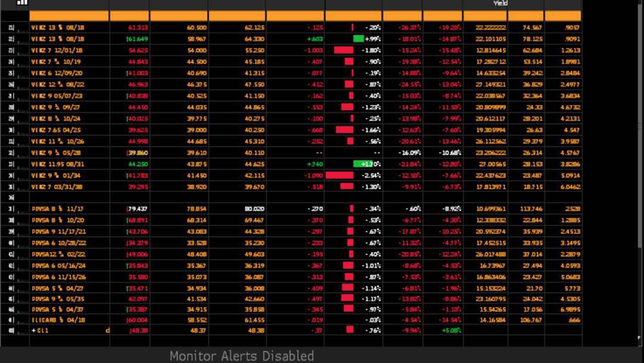Image resolution: width=644 pixels, height=363 pixels.
Task: Click the 27.149321 yield value
Action: pyautogui.click(x=491, y=85)
